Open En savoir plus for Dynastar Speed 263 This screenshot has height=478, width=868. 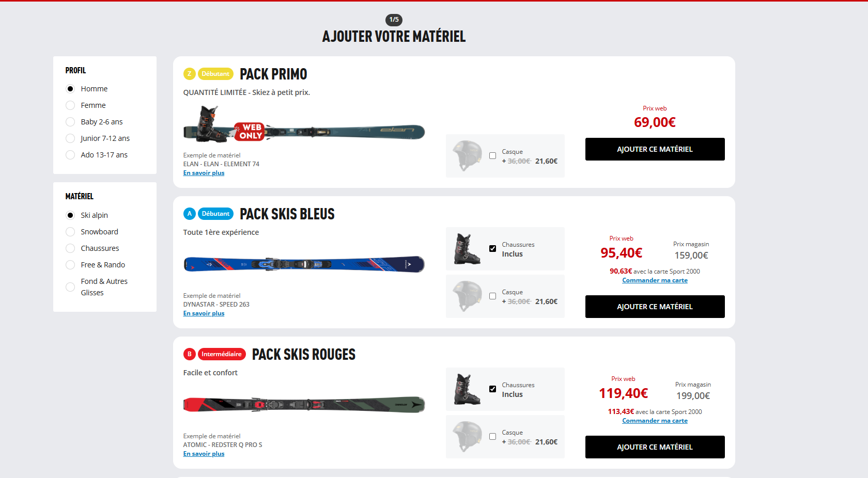coord(204,313)
